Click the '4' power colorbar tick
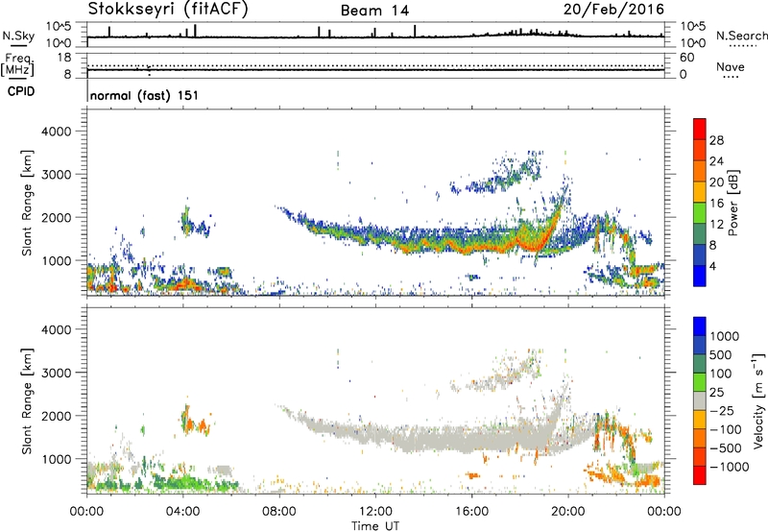The height and width of the screenshot is (532, 768). click(712, 267)
